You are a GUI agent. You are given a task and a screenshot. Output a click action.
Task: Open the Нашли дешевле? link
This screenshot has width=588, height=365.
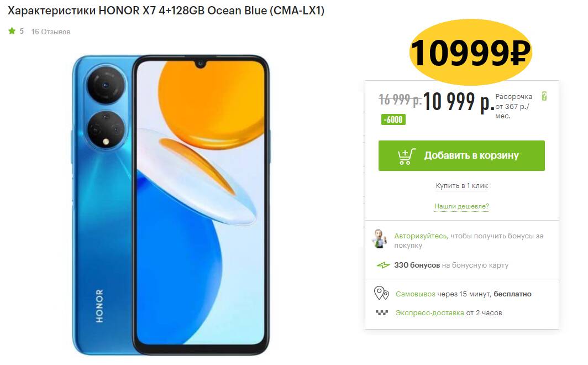(x=461, y=206)
